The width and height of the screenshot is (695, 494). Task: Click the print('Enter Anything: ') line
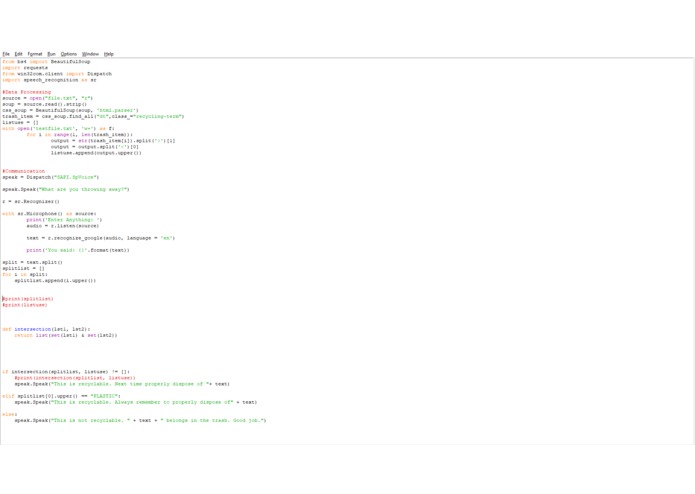click(64, 220)
